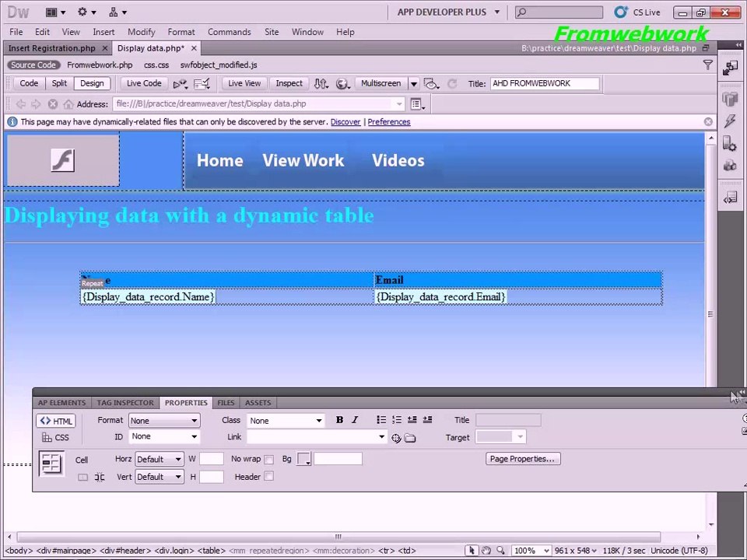Click Ordered List icon

[396, 420]
